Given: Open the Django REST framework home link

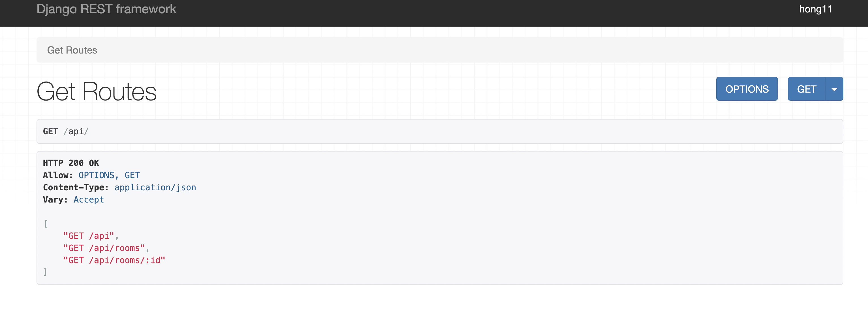Looking at the screenshot, I should (106, 9).
